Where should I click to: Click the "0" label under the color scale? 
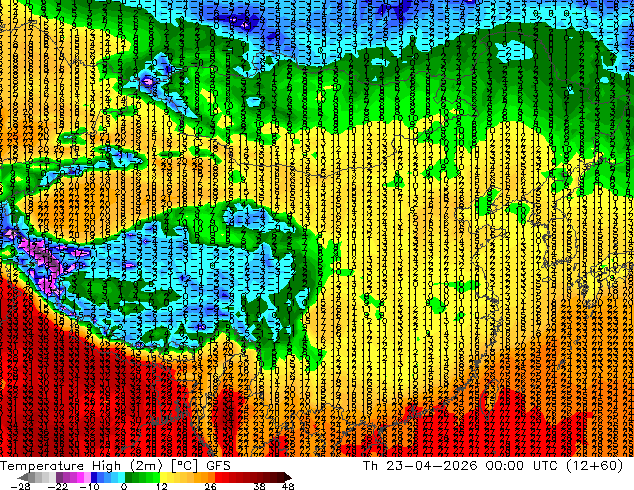(124, 486)
